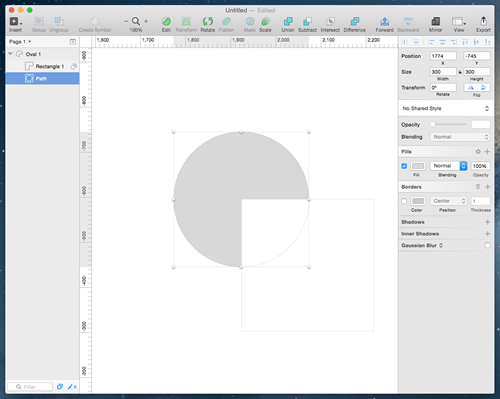Toggle the pen-shaped filter icon
This screenshot has width=500, height=399.
(x=72, y=387)
